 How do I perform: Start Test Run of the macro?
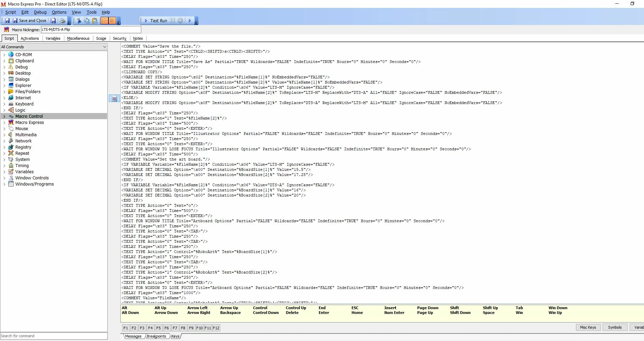[156, 21]
